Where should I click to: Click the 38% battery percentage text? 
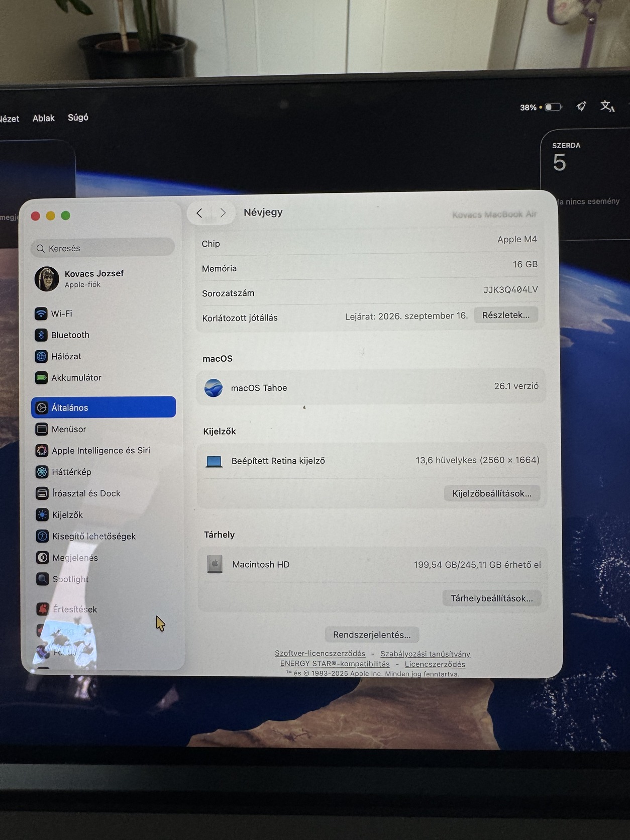pos(528,108)
